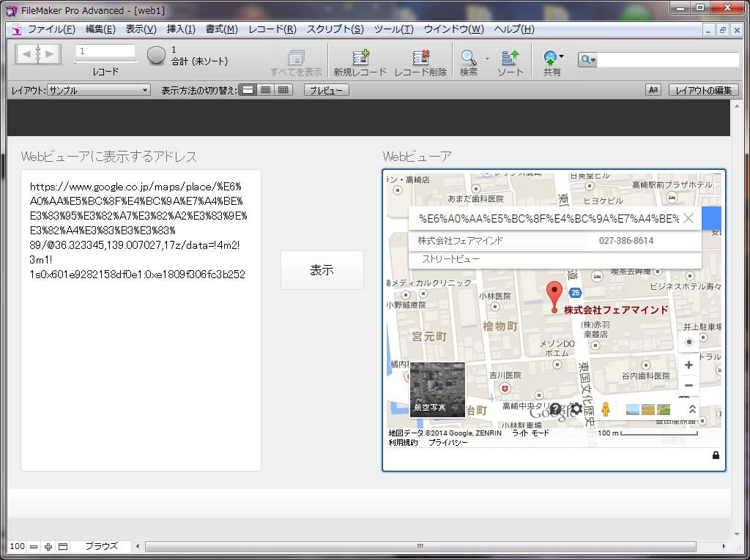The width and height of the screenshot is (750, 560).
Task: Switch to table view display mode
Action: tap(283, 90)
